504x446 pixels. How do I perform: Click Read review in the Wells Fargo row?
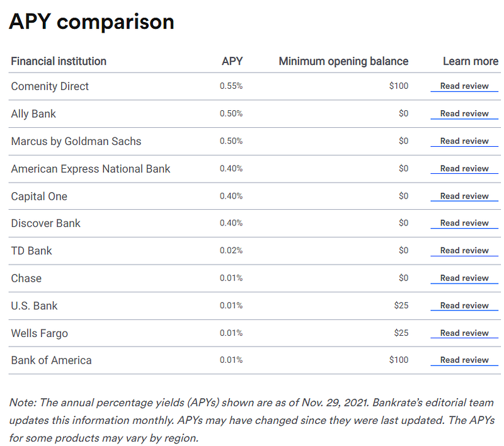click(464, 333)
